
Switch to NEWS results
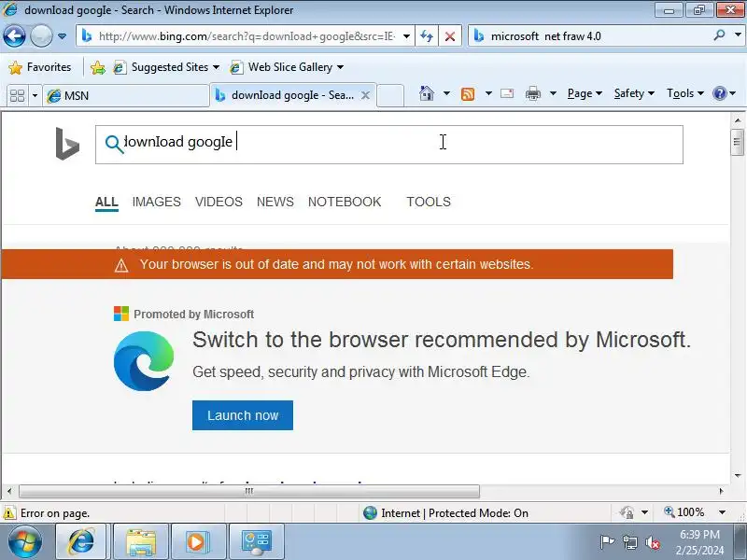[275, 202]
